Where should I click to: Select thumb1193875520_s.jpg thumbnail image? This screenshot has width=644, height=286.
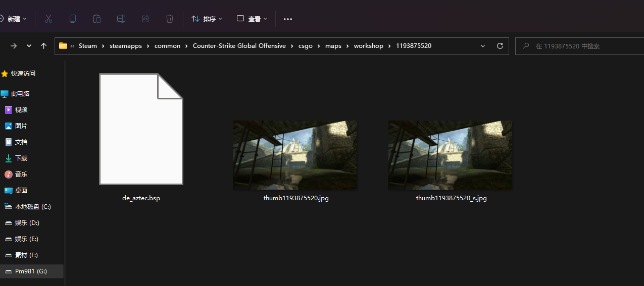[x=450, y=155]
